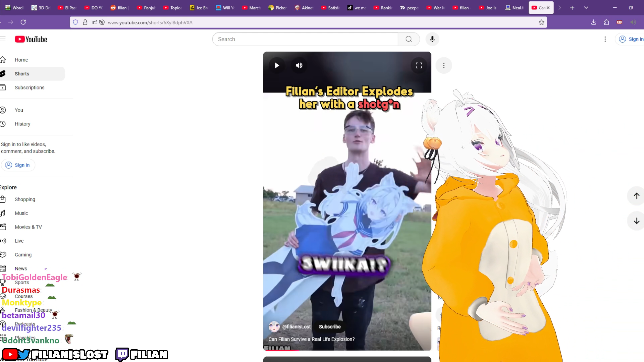Open the autoplay blocked icon in address bar
This screenshot has width=644, height=362.
102,22
